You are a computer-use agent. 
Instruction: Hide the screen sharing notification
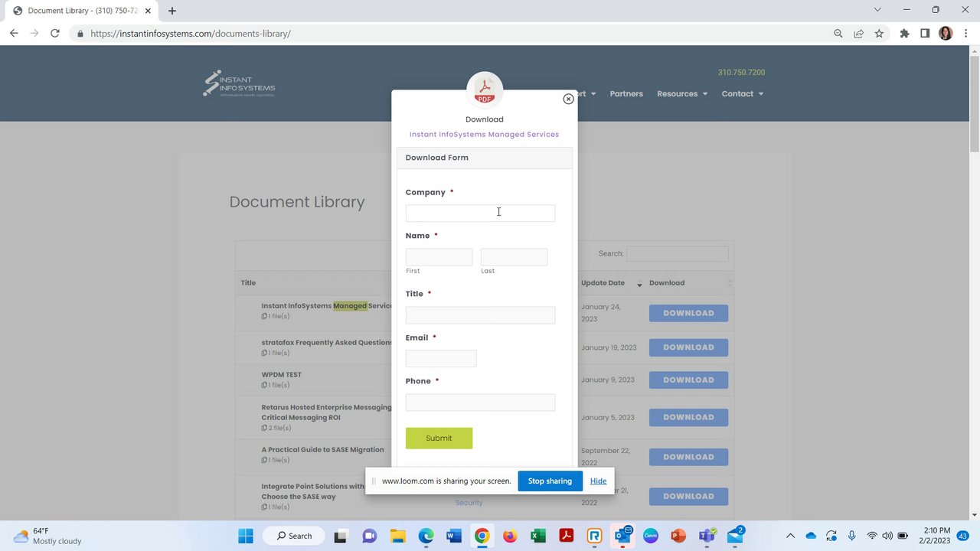point(598,481)
